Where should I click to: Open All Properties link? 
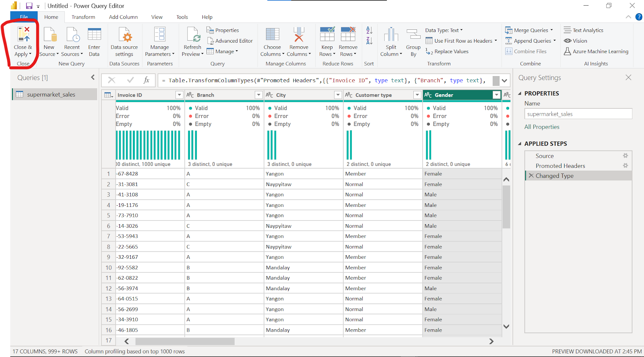[542, 127]
